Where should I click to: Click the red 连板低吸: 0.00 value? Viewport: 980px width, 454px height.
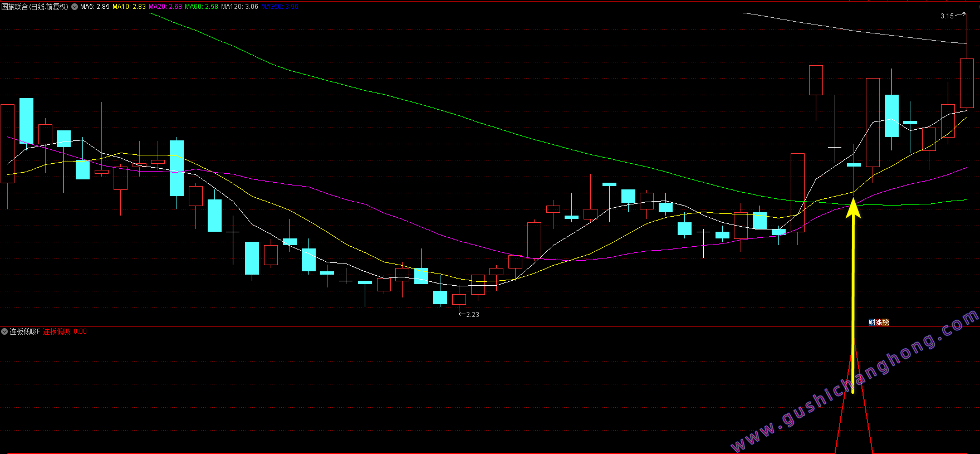pyautogui.click(x=65, y=331)
